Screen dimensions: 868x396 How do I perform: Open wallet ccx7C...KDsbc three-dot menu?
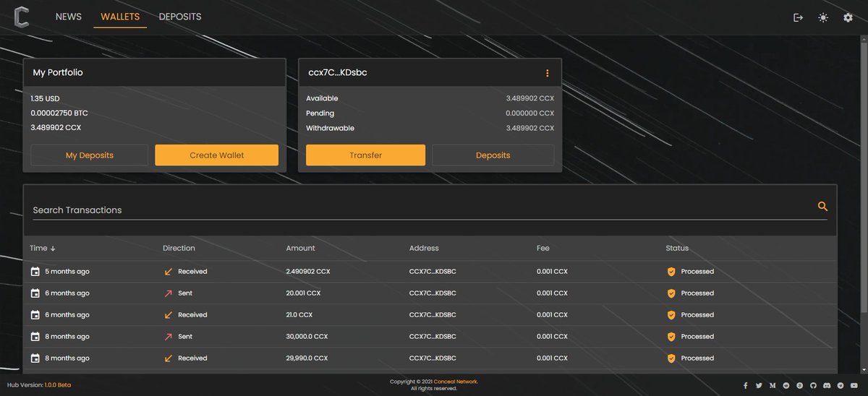(548, 73)
